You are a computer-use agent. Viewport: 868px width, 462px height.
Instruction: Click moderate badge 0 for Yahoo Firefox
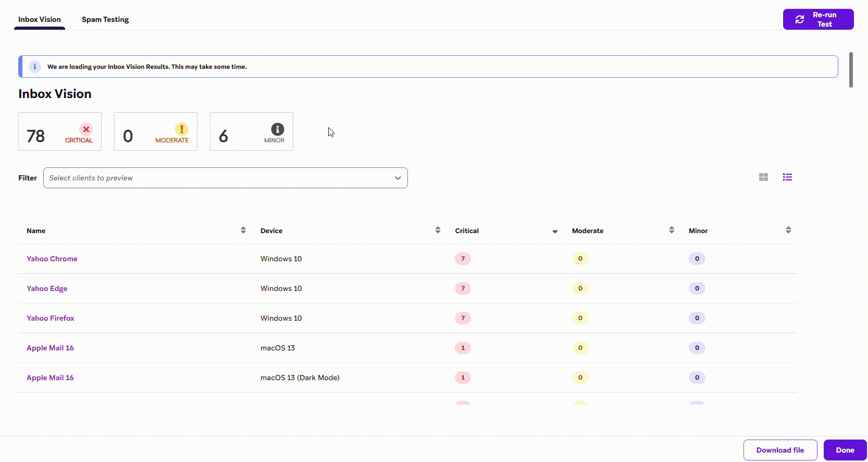click(x=580, y=318)
